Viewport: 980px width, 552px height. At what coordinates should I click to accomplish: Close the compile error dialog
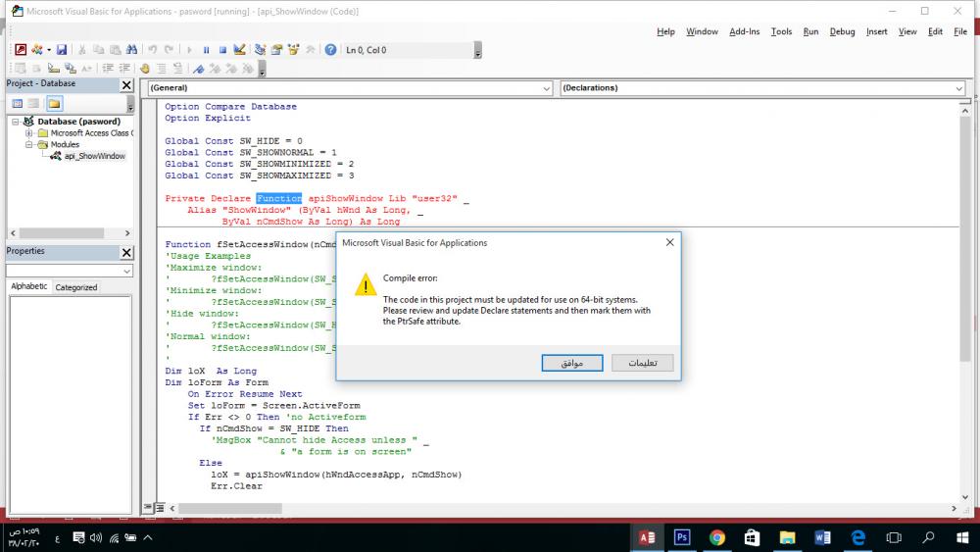[x=669, y=242]
